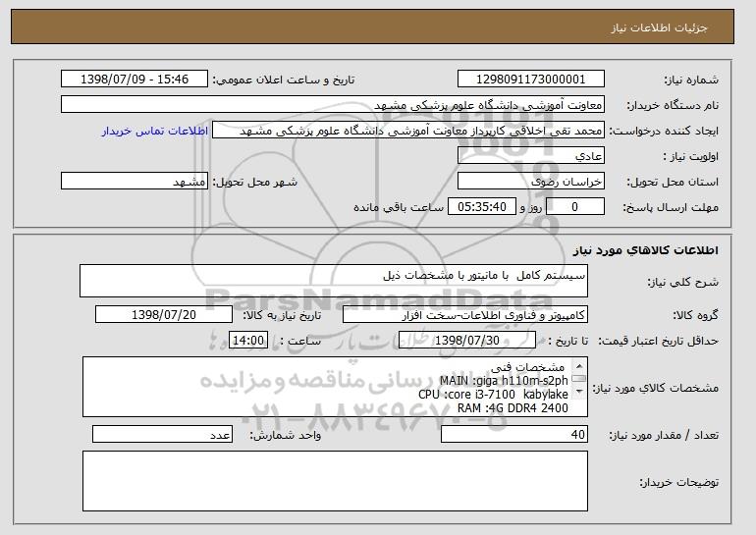Open the buyer contact info link اطلاعات تماس خریدار
The width and height of the screenshot is (756, 535).
pos(155,132)
